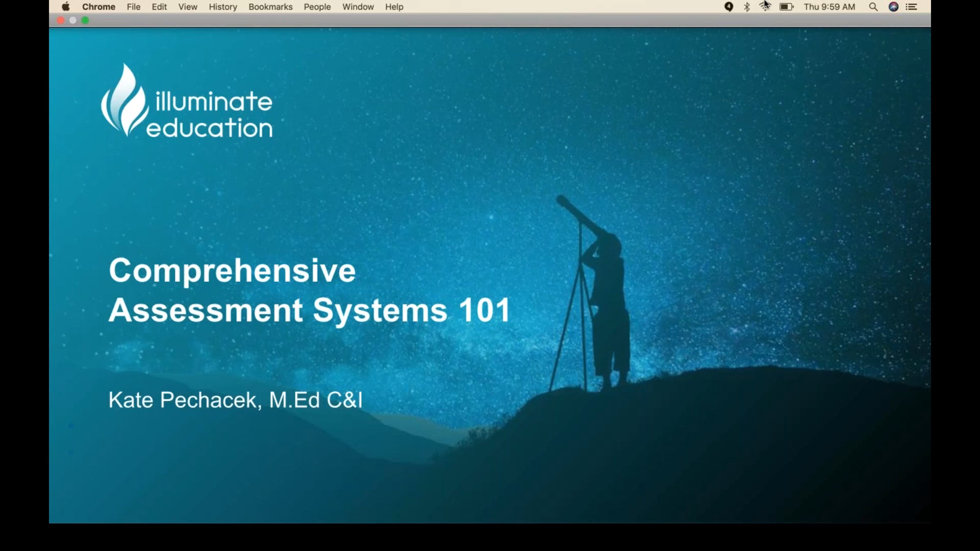Open the Chrome application menu

point(98,7)
